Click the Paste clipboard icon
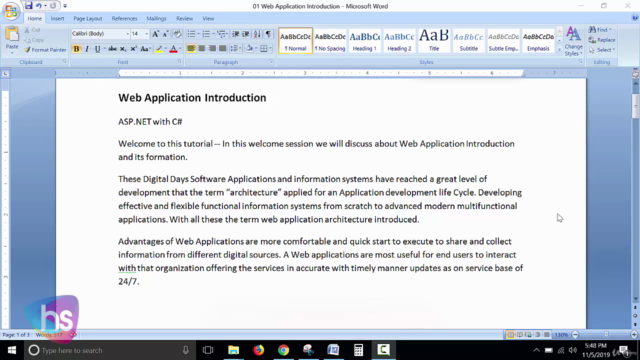This screenshot has height=360, width=640. pyautogui.click(x=12, y=34)
